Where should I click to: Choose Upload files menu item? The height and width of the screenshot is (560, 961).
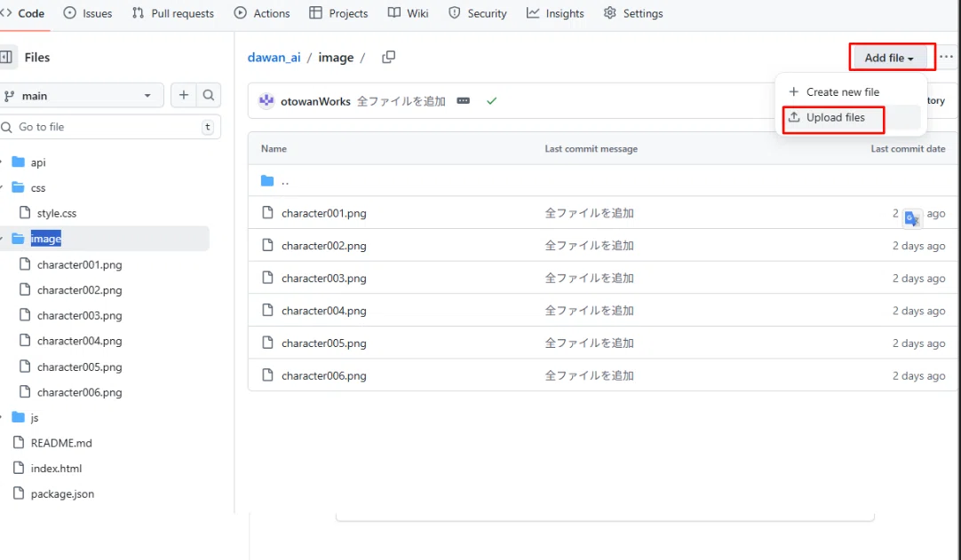[x=836, y=118]
